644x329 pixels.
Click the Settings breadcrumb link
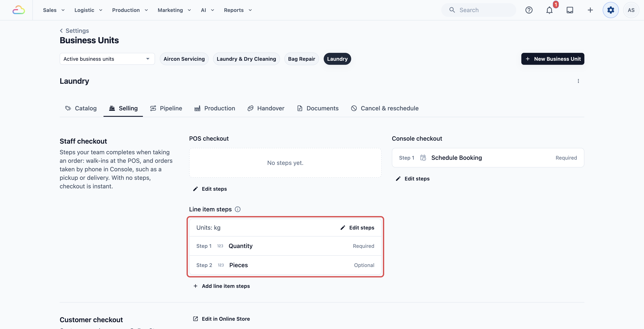[x=77, y=30]
